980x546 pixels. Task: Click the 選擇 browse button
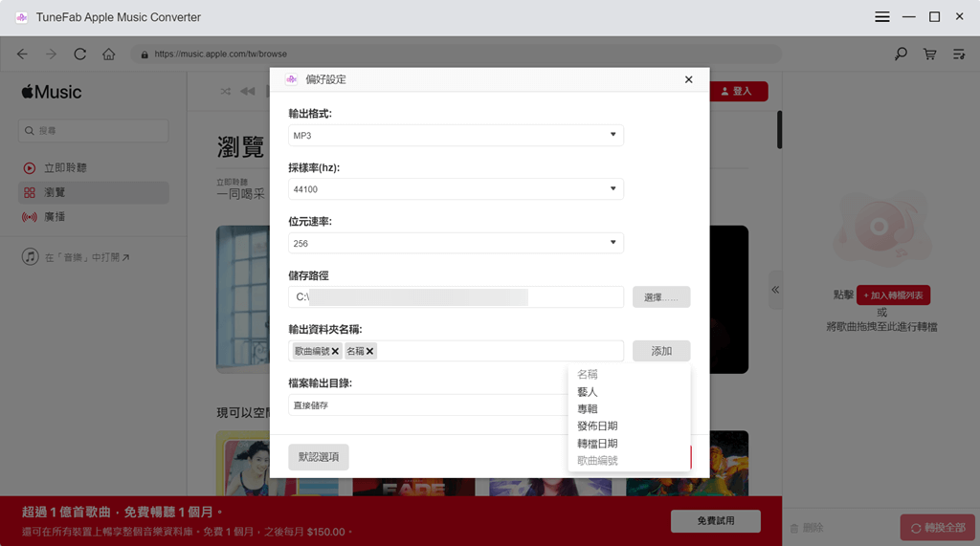pyautogui.click(x=661, y=296)
